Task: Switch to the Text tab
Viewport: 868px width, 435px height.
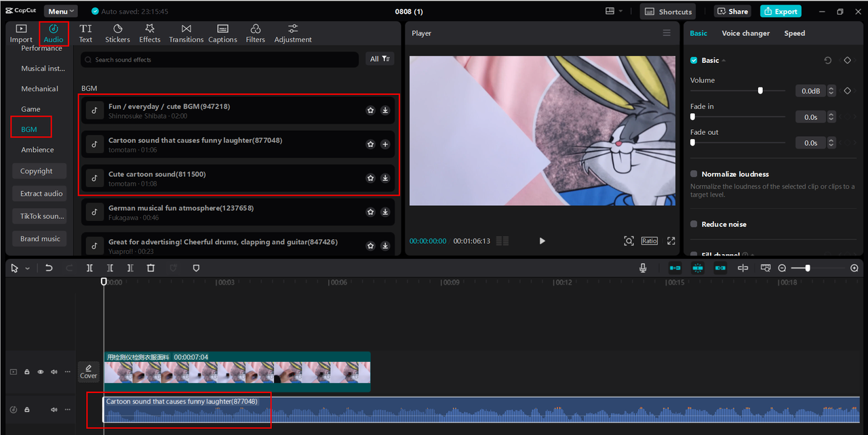Action: pyautogui.click(x=85, y=33)
